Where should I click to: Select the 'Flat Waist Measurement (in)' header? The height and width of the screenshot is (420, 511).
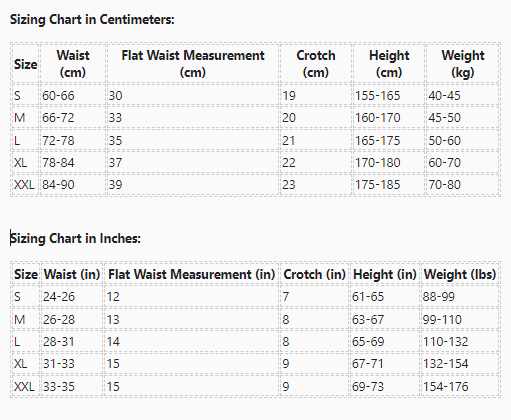[191, 274]
